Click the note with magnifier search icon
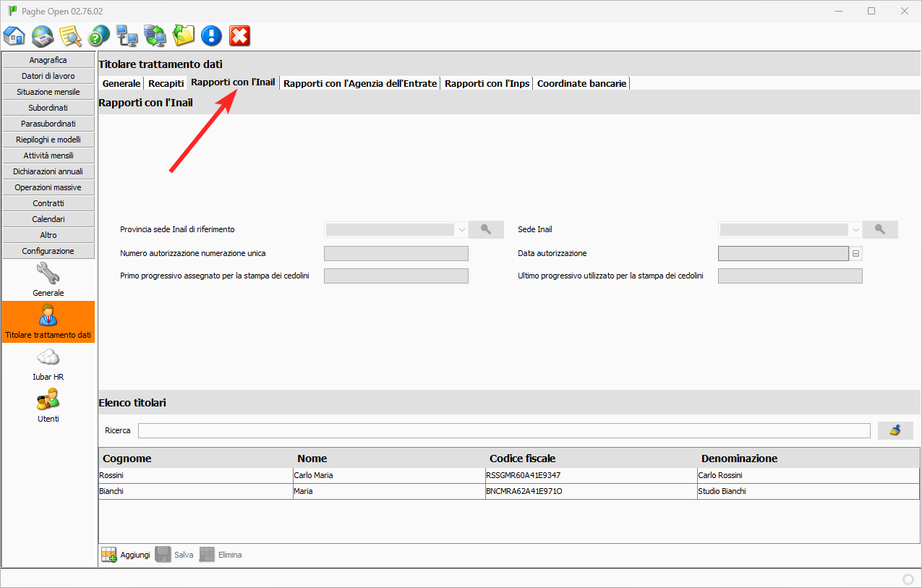The width and height of the screenshot is (922, 588). [x=71, y=35]
